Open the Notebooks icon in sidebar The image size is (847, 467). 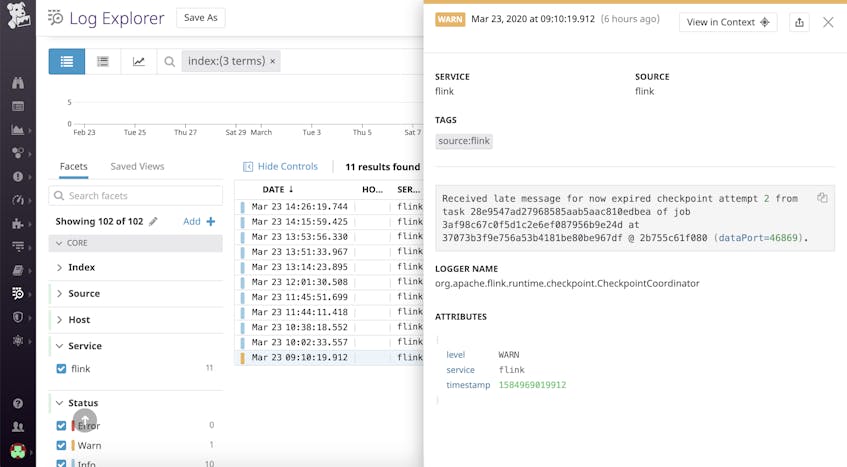tap(18, 270)
